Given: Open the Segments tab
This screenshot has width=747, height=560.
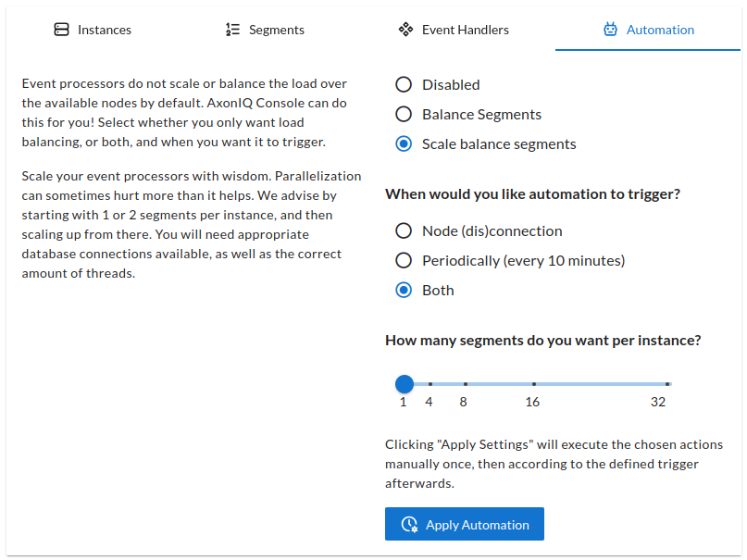Looking at the screenshot, I should (265, 29).
